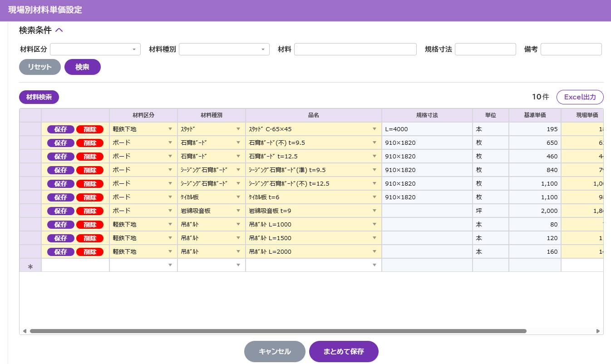Select the new row asterisk marker
This screenshot has width=611, height=364.
click(30, 266)
